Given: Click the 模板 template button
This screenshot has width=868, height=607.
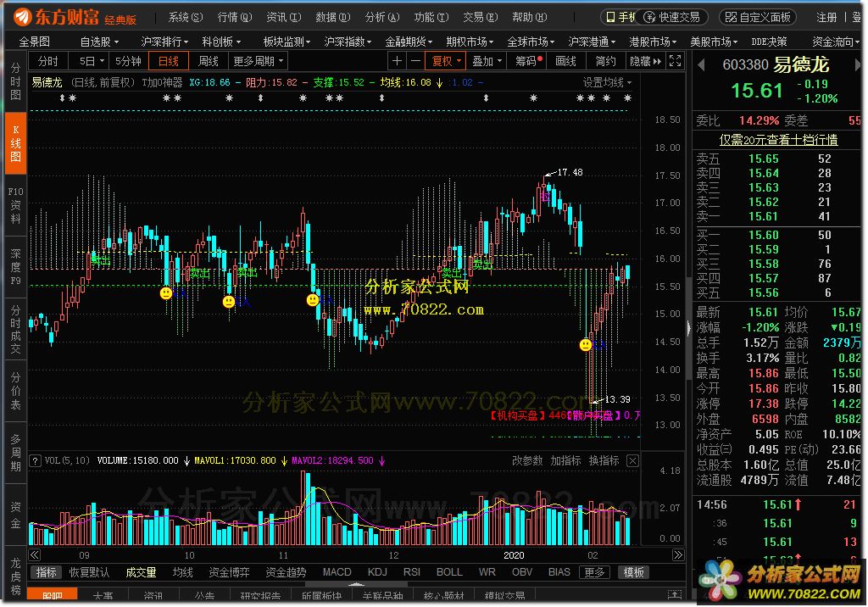Looking at the screenshot, I should (633, 572).
